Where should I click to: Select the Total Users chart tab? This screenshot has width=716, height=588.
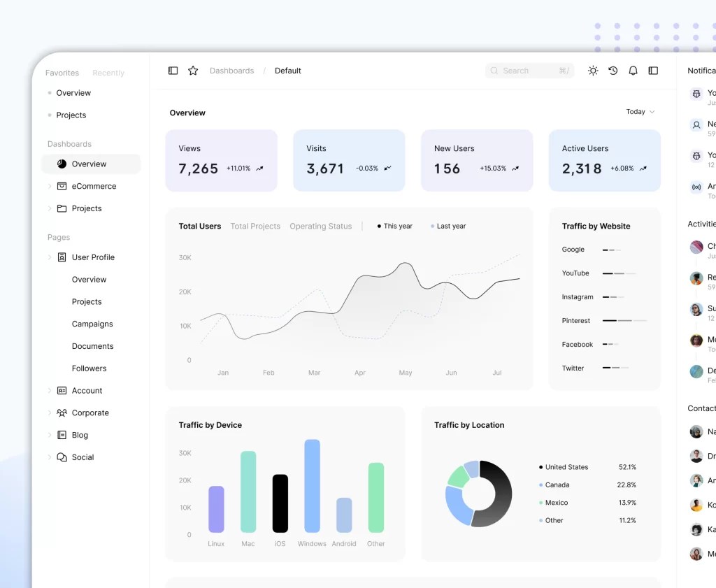(x=199, y=227)
